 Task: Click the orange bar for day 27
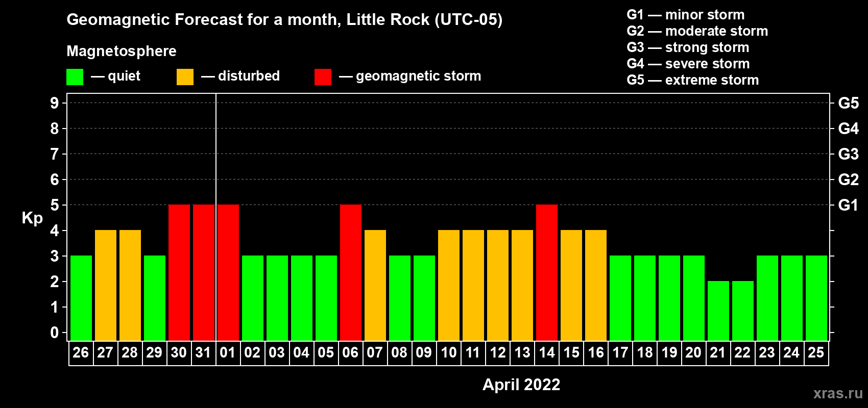[106, 285]
